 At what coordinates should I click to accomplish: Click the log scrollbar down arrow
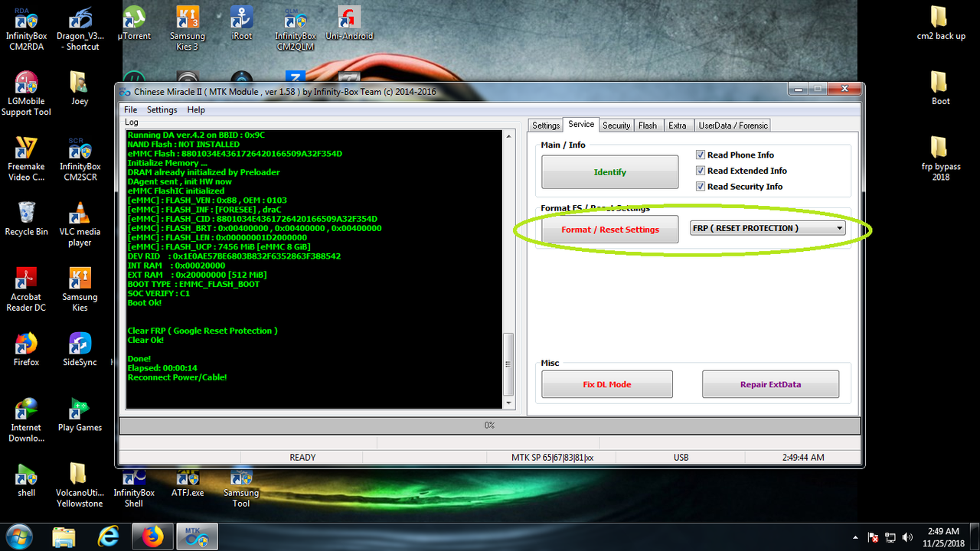[x=509, y=403]
